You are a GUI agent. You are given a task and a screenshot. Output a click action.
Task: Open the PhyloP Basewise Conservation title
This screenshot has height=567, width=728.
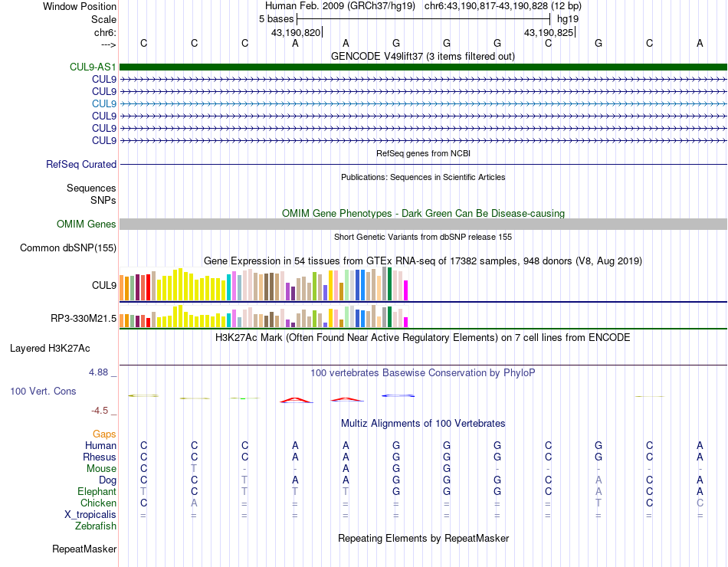[423, 373]
